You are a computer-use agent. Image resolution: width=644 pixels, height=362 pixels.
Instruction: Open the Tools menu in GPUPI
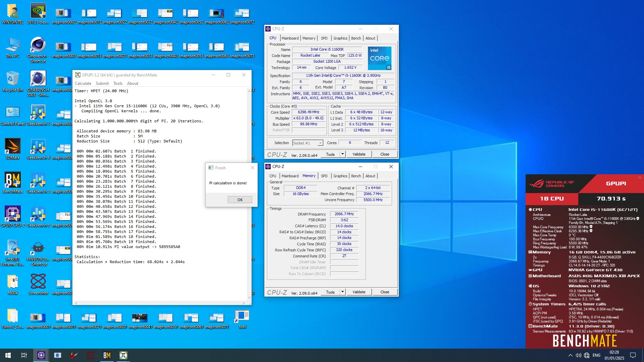click(118, 83)
